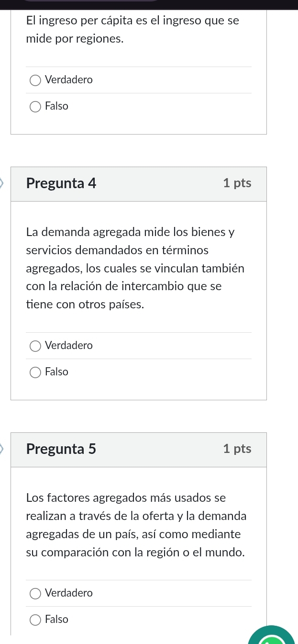Click the "Pregunta 5" heading
The width and height of the screenshot is (298, 644).
(61, 449)
